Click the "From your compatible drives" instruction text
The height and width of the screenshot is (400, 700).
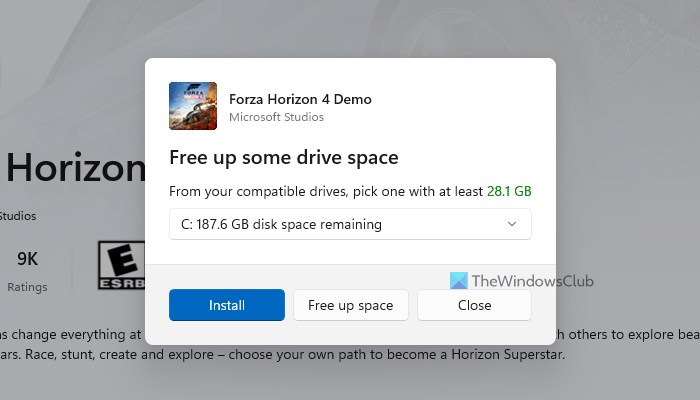click(326, 191)
